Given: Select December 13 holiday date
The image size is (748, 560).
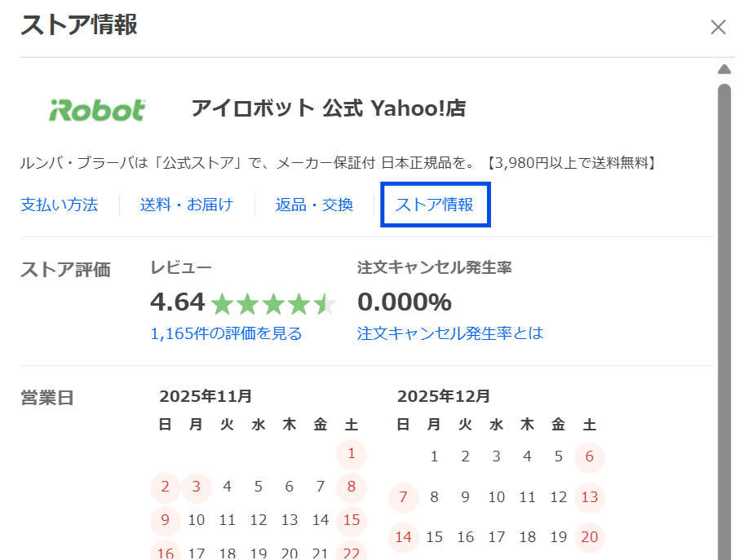Looking at the screenshot, I should (590, 497).
